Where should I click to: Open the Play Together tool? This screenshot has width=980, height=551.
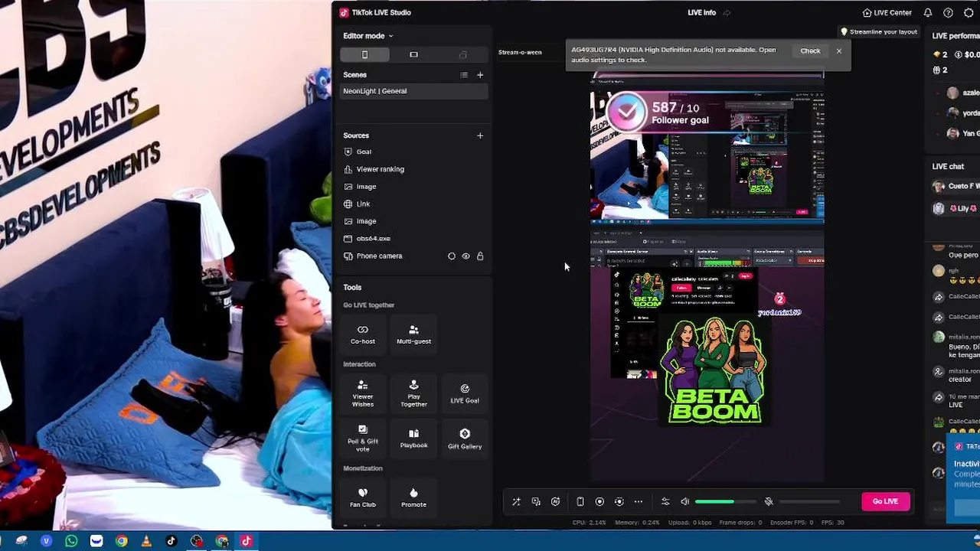coord(413,393)
